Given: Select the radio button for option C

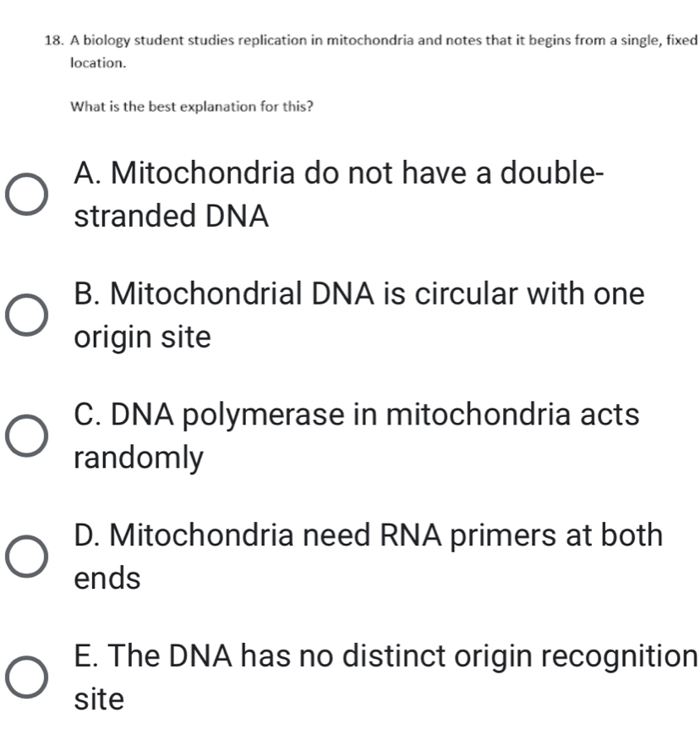Looking at the screenshot, I should click(x=25, y=436).
